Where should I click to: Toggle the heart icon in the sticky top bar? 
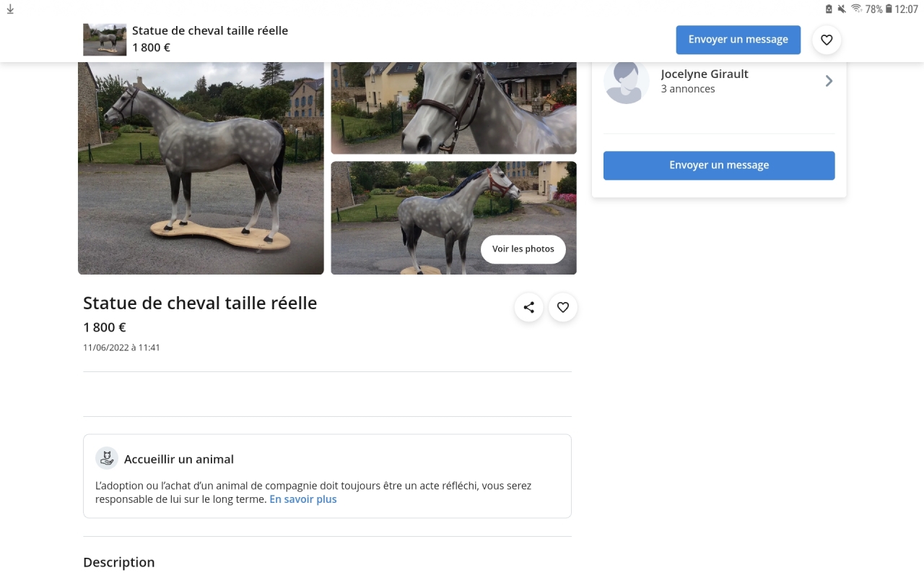(827, 40)
